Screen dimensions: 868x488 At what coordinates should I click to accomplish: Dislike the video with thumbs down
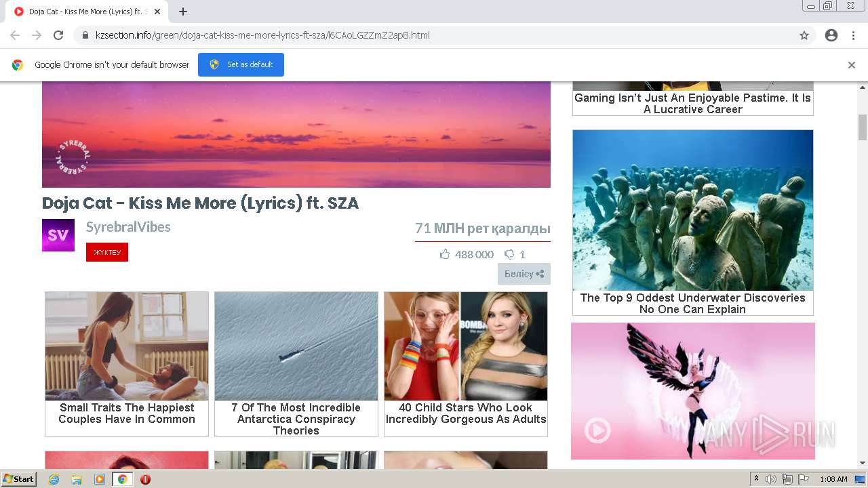(509, 255)
